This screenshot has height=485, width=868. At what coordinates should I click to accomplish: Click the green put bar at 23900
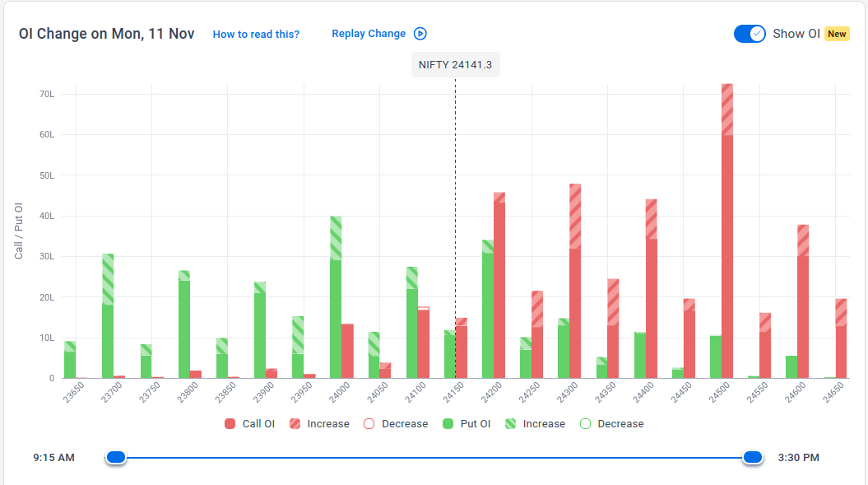[x=260, y=330]
